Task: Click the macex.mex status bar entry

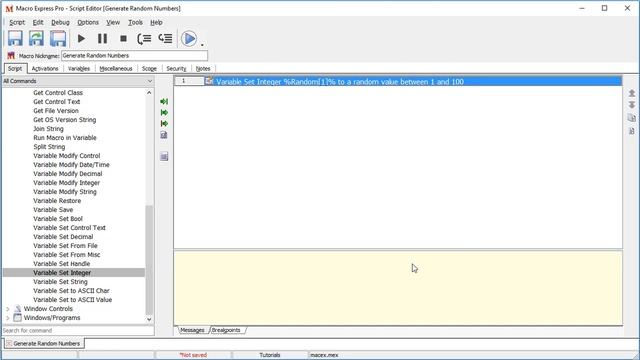Action: point(324,355)
